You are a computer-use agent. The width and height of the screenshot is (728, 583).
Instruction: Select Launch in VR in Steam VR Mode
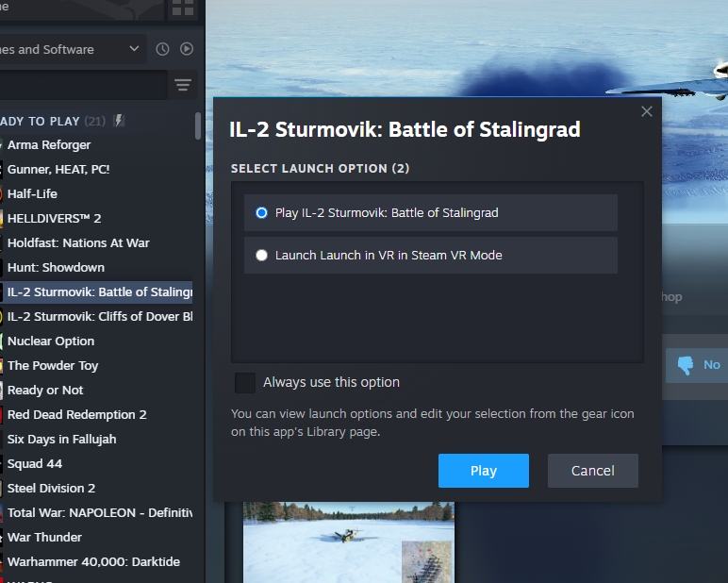(431, 255)
